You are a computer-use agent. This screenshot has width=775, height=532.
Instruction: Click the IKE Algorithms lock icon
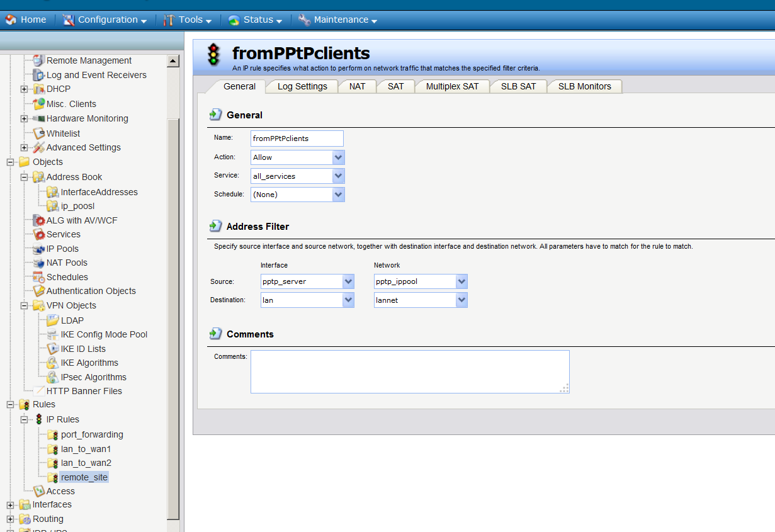(53, 363)
